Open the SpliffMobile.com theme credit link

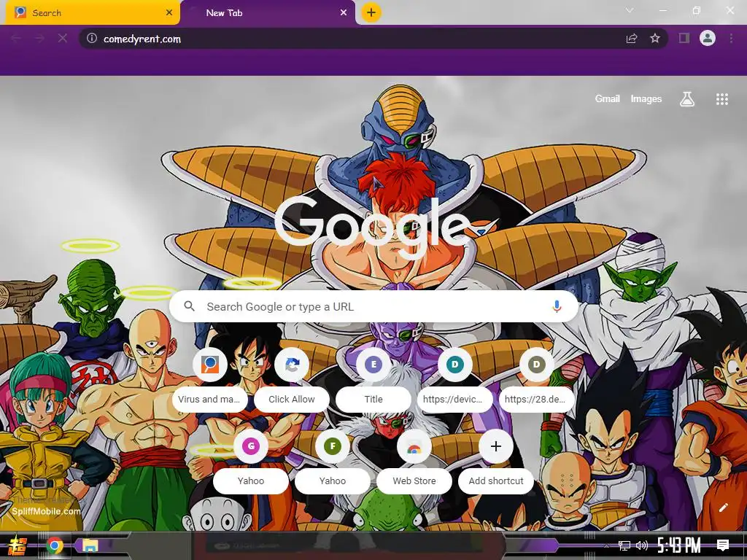(46, 511)
